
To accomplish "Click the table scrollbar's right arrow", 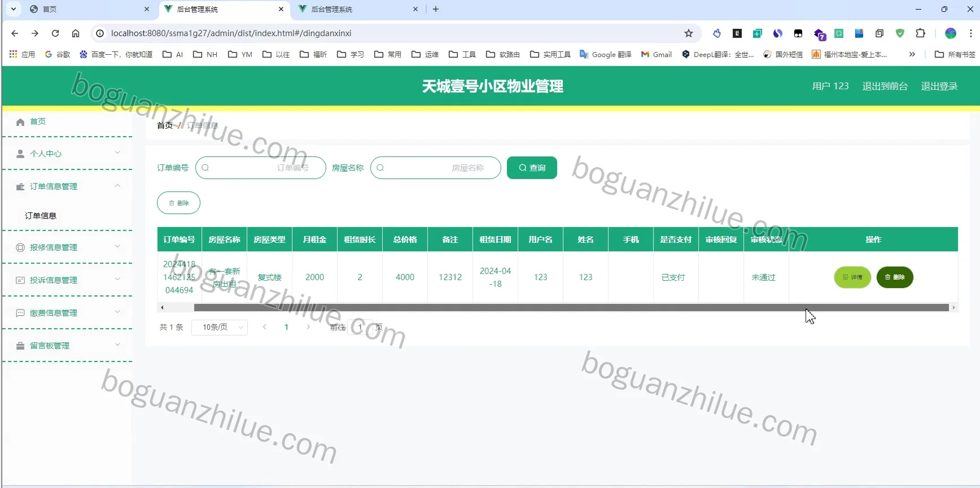I will click(954, 308).
